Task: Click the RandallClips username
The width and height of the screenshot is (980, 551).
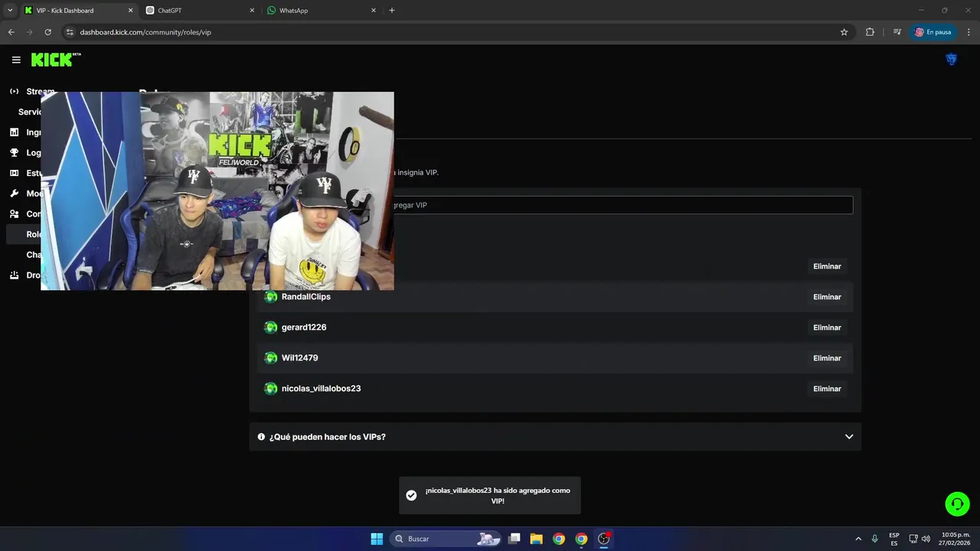Action: point(306,297)
